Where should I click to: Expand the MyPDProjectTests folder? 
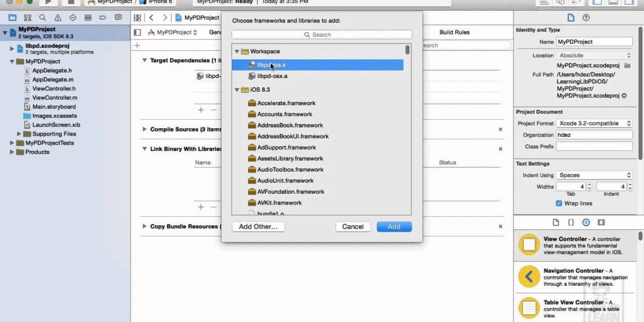pos(12,143)
